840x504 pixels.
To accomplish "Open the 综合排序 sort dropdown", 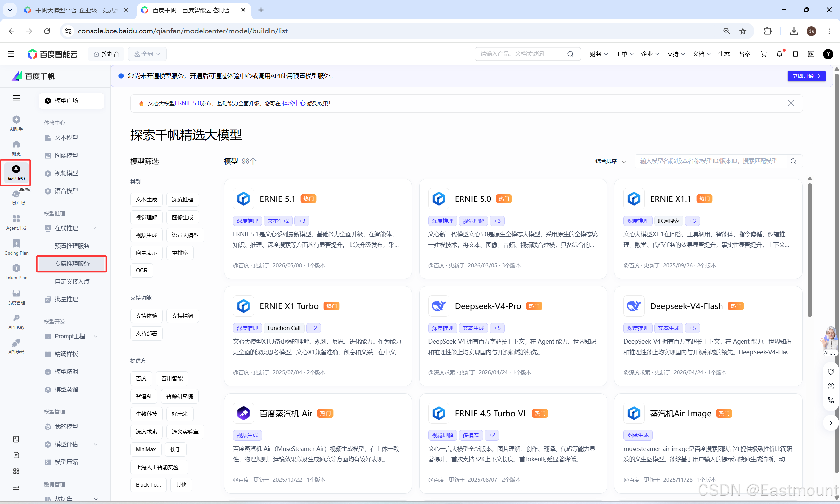I will coord(610,161).
